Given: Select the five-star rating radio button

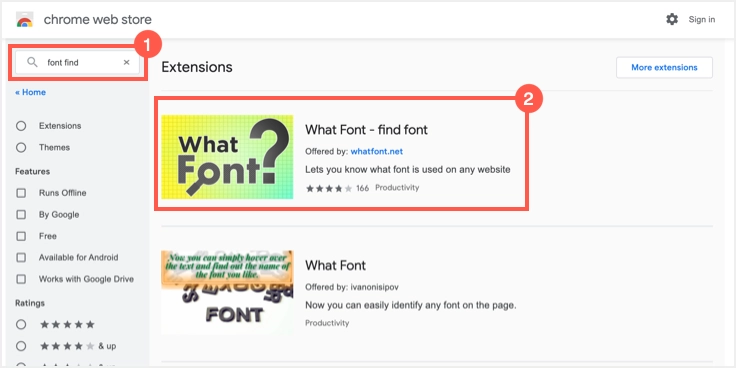Looking at the screenshot, I should click(x=21, y=324).
